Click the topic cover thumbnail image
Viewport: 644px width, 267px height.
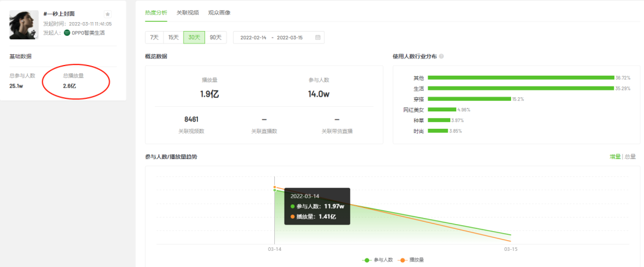tap(24, 24)
